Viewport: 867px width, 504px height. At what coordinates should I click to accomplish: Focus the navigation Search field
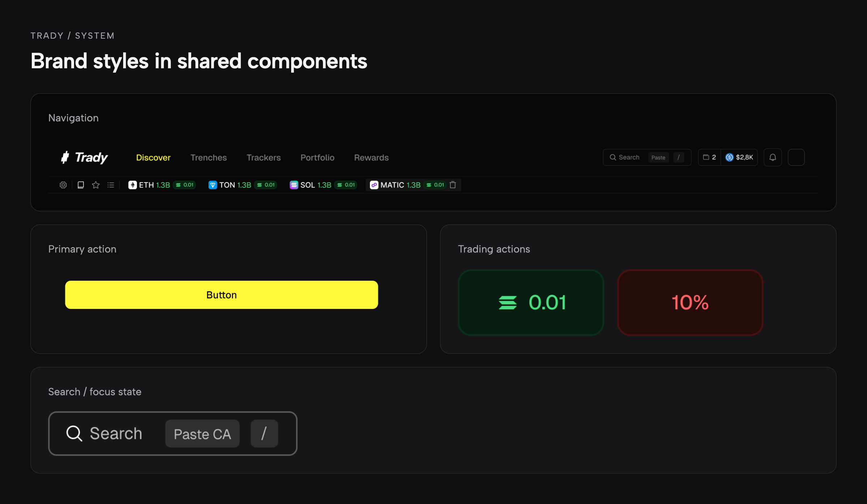[x=647, y=158]
